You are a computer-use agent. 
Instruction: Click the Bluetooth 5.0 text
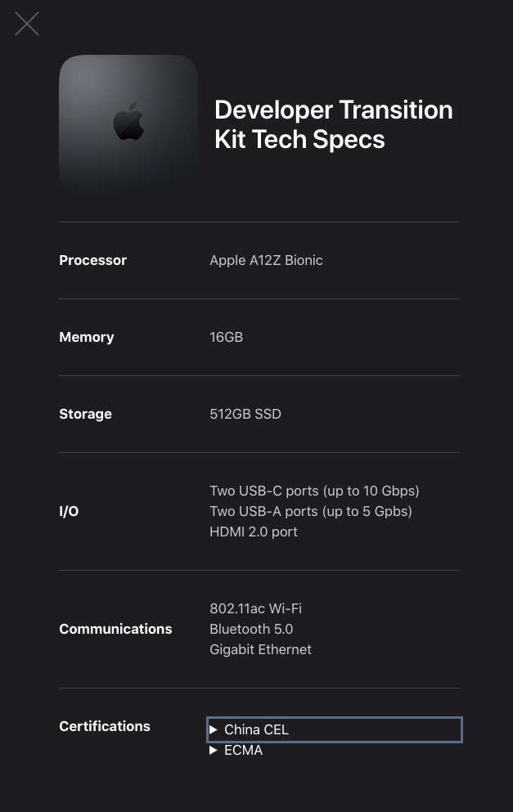tap(250, 629)
